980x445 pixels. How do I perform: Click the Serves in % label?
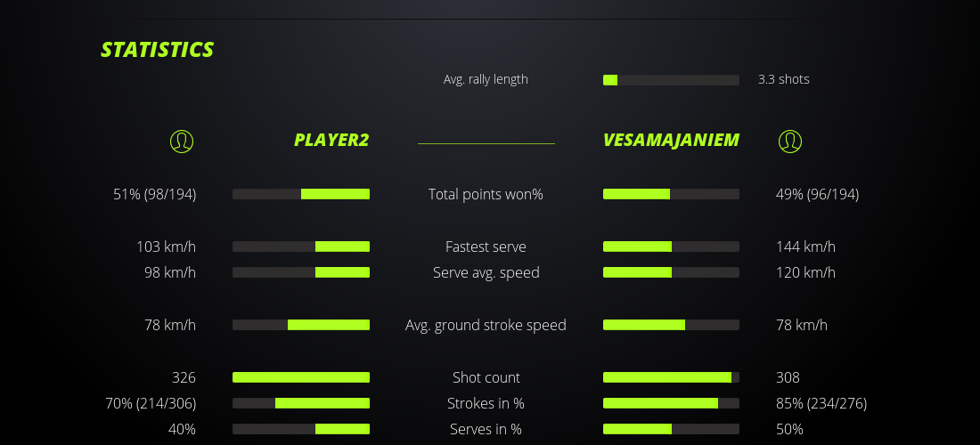click(486, 429)
